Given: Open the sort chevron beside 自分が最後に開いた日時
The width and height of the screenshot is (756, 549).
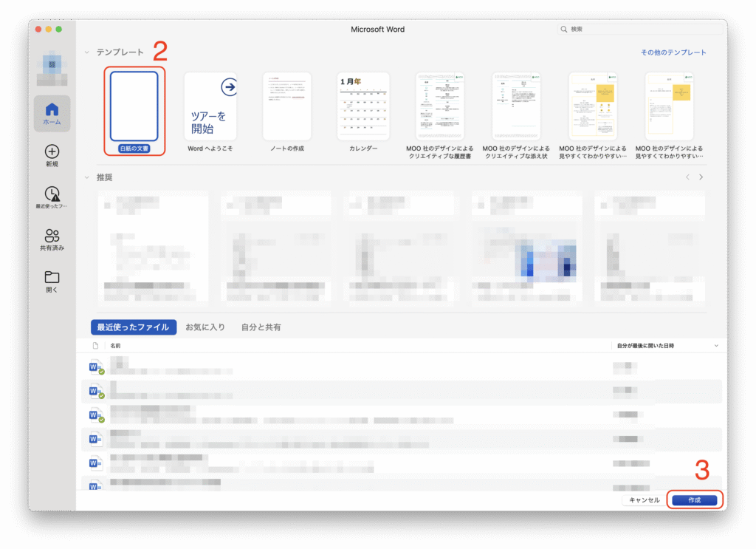Looking at the screenshot, I should pos(716,345).
